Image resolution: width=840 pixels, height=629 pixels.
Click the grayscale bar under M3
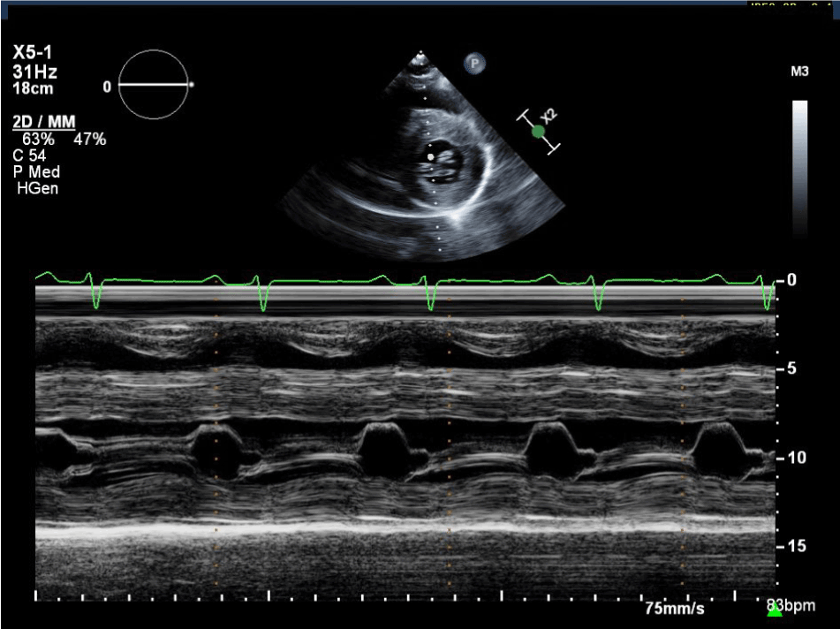click(x=799, y=168)
